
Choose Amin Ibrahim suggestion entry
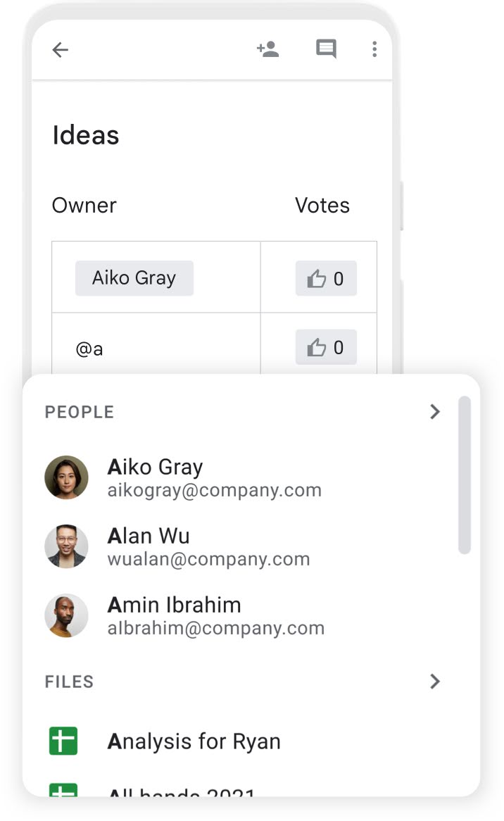(215, 615)
